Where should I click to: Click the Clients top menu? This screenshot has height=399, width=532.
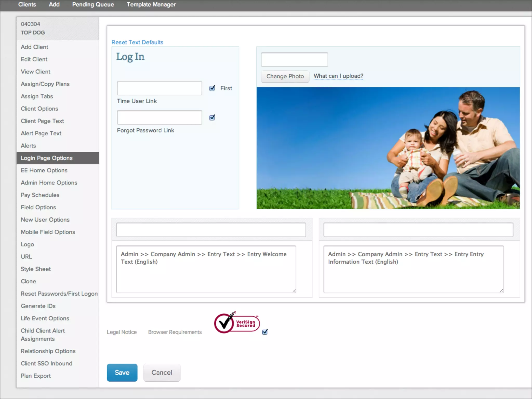tap(27, 5)
